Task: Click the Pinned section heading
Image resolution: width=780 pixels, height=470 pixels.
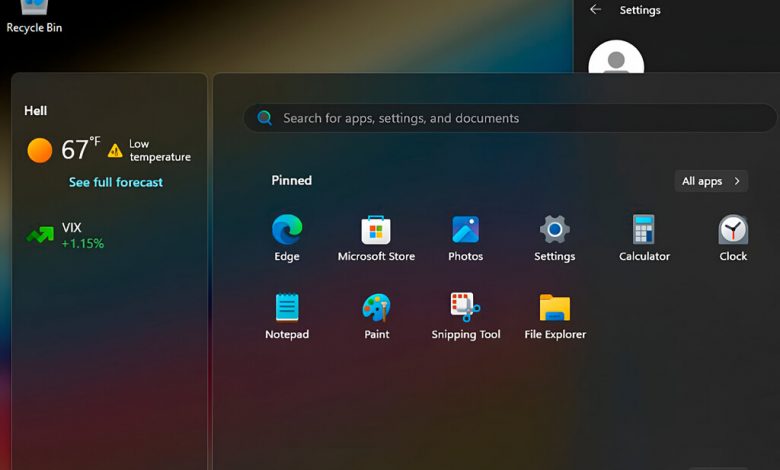Action: coord(292,181)
